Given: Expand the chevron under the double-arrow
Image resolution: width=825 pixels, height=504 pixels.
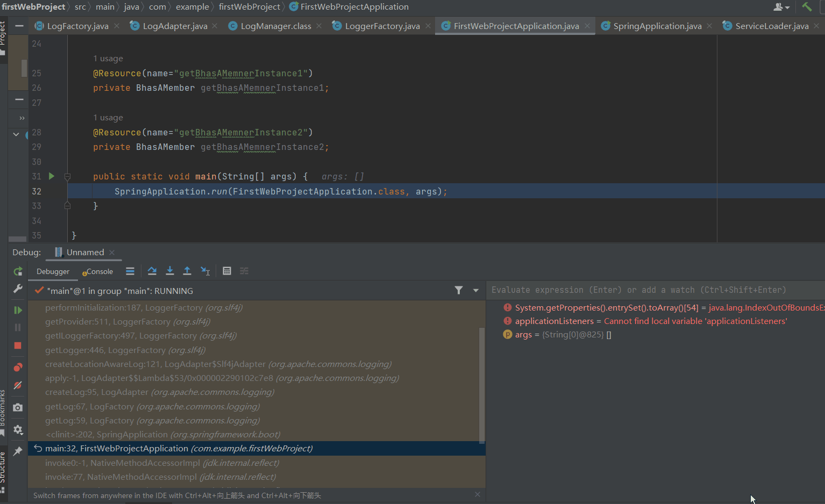Looking at the screenshot, I should (x=16, y=134).
